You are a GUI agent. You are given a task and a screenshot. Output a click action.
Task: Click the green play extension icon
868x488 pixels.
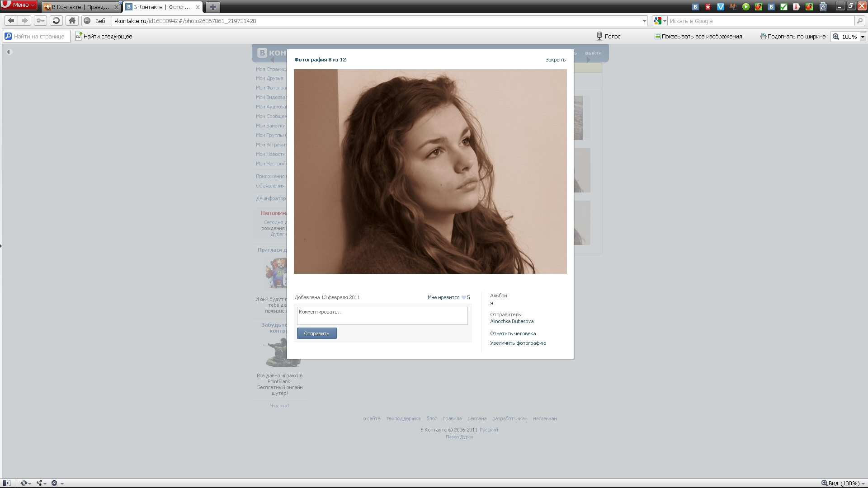(746, 7)
